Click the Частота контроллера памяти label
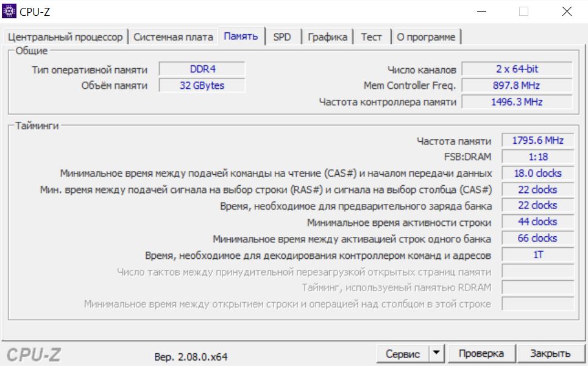 click(388, 102)
